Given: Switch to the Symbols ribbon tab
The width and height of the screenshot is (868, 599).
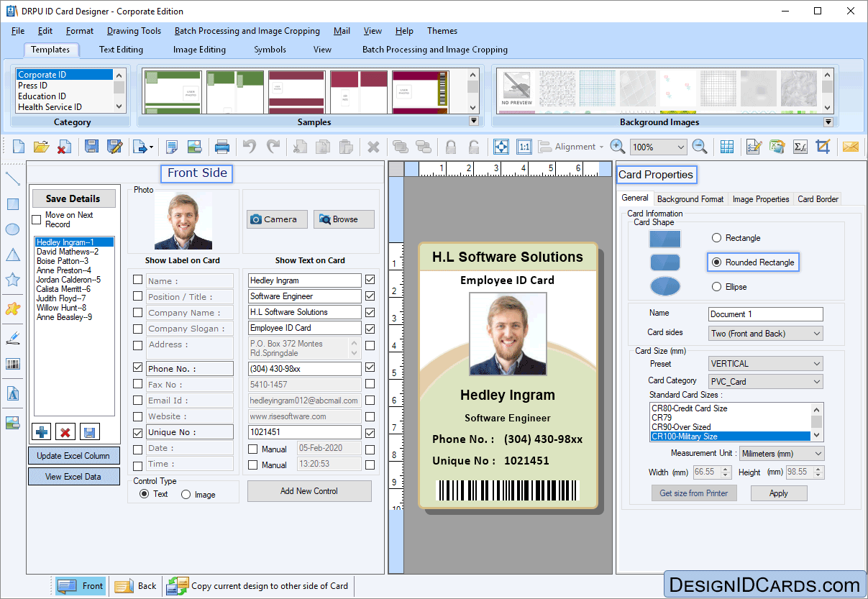Looking at the screenshot, I should [270, 50].
